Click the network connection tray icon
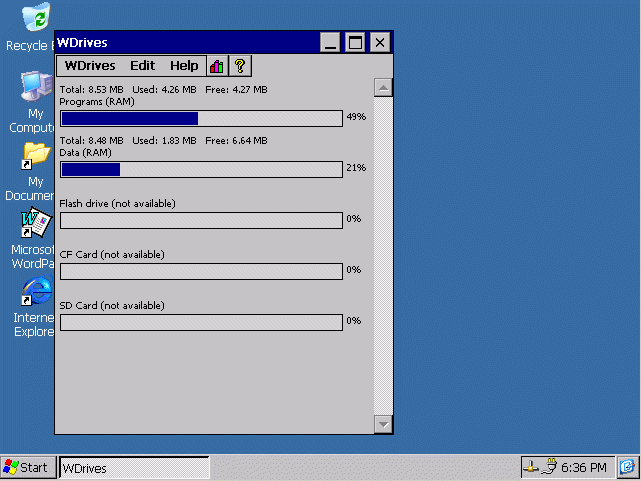641x481 pixels. [532, 467]
